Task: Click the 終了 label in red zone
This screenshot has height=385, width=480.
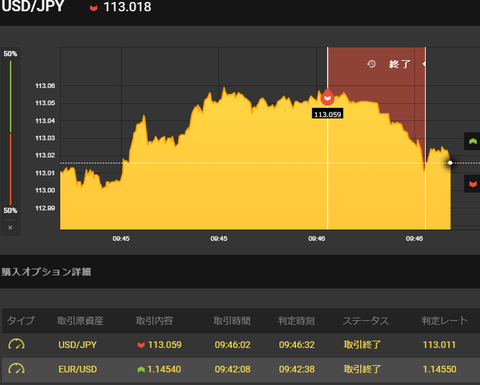Action: 400,64
